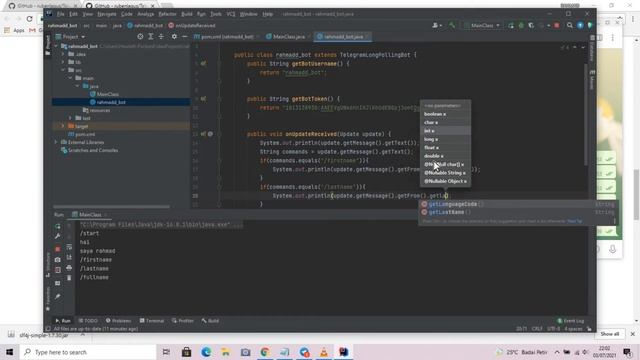Expand the .idea folder

(63, 54)
